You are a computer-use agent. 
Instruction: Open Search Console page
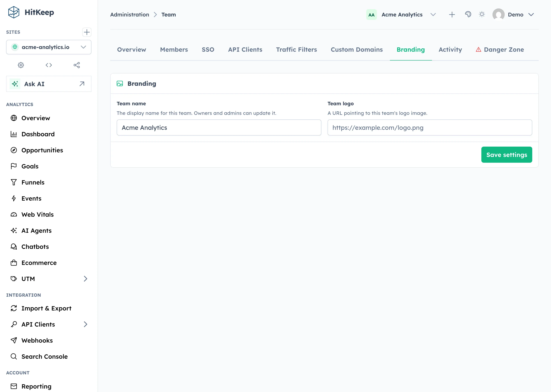[x=49, y=357]
